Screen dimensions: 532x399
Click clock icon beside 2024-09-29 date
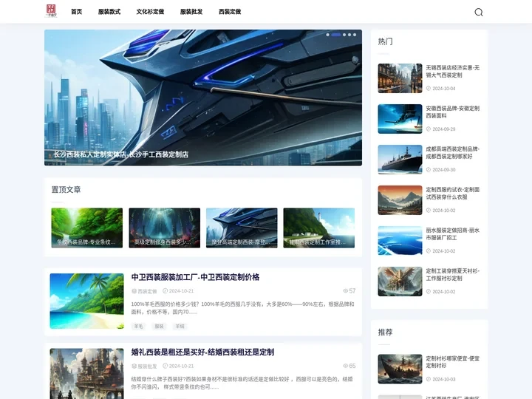click(428, 129)
